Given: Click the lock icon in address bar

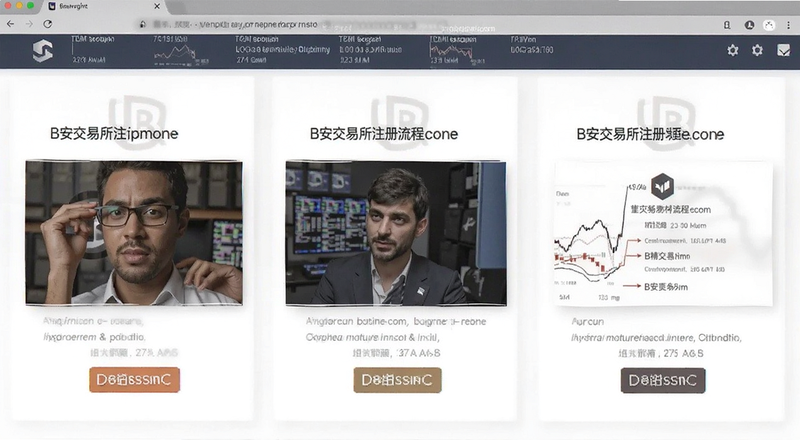Looking at the screenshot, I should click(143, 24).
